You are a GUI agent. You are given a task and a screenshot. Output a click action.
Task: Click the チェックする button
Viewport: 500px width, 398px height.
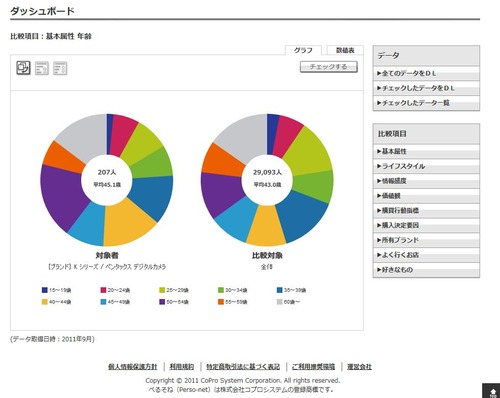pyautogui.click(x=329, y=67)
